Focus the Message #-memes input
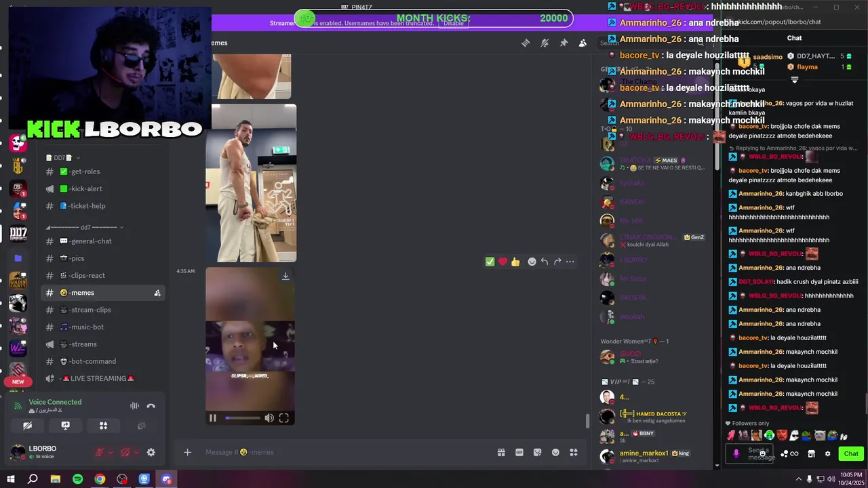The height and width of the screenshot is (488, 868). coord(346,452)
